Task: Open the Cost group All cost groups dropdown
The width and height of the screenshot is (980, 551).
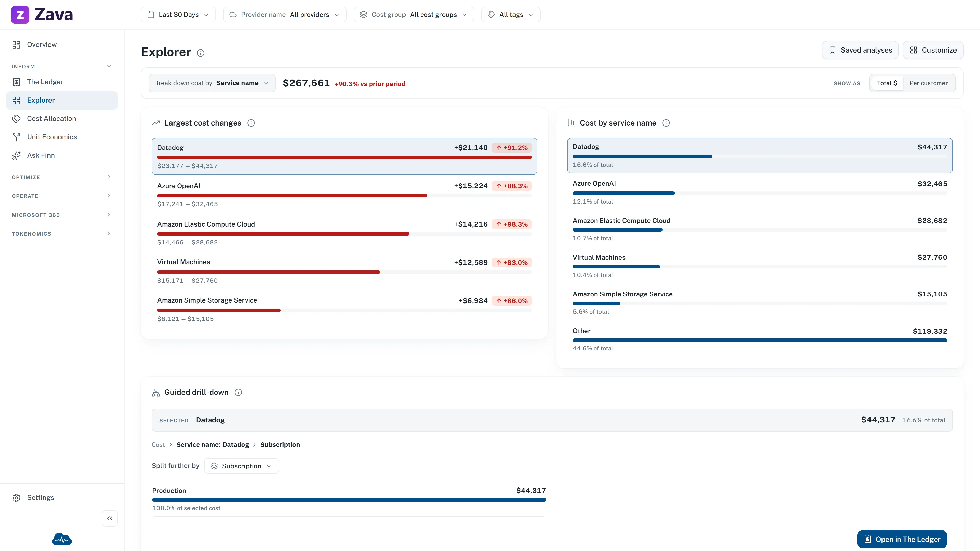Action: 413,15
